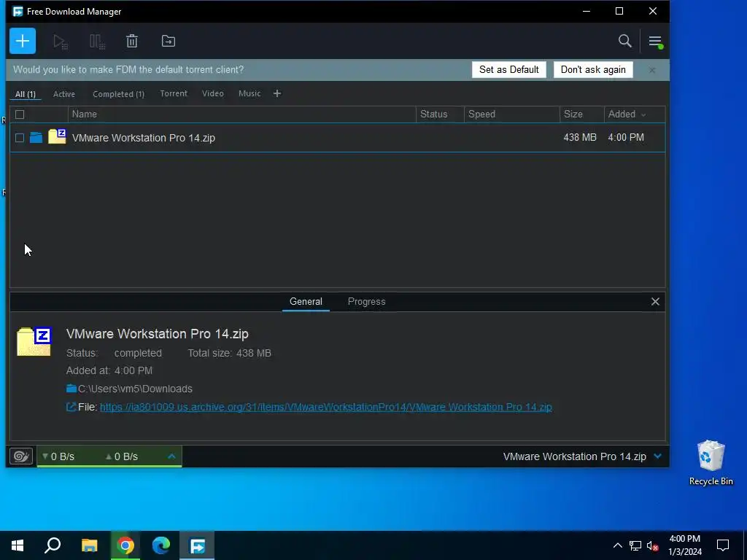
Task: Open the Music filter tab
Action: pos(249,93)
